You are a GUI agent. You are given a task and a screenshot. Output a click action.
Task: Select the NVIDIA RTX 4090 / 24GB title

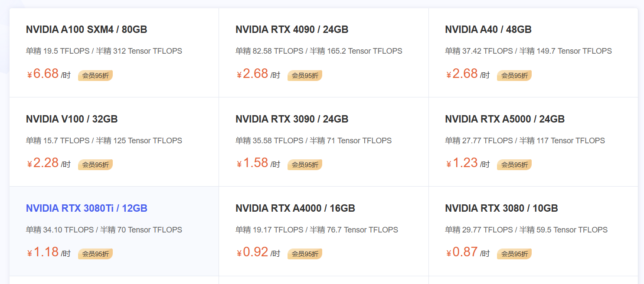click(x=292, y=29)
